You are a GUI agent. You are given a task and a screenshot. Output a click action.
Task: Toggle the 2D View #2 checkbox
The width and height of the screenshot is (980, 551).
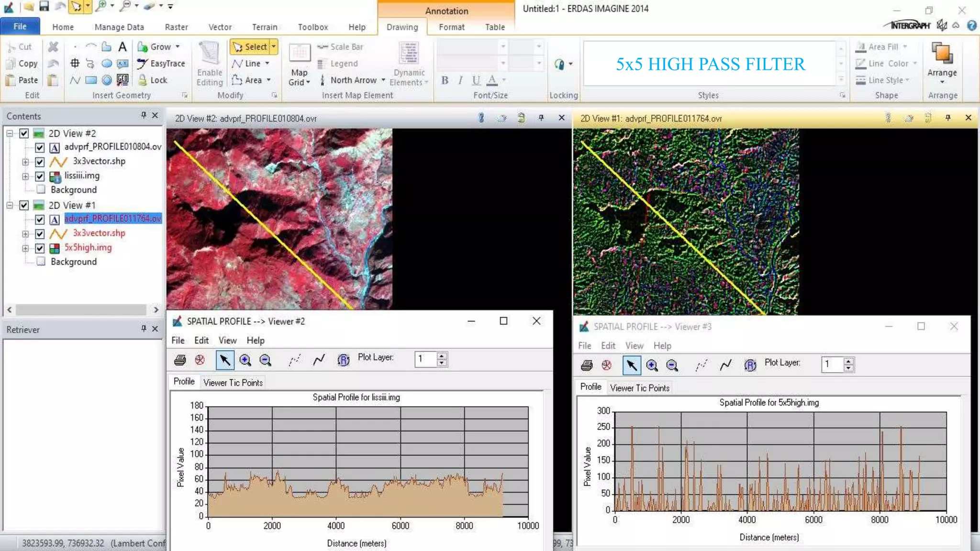(24, 133)
